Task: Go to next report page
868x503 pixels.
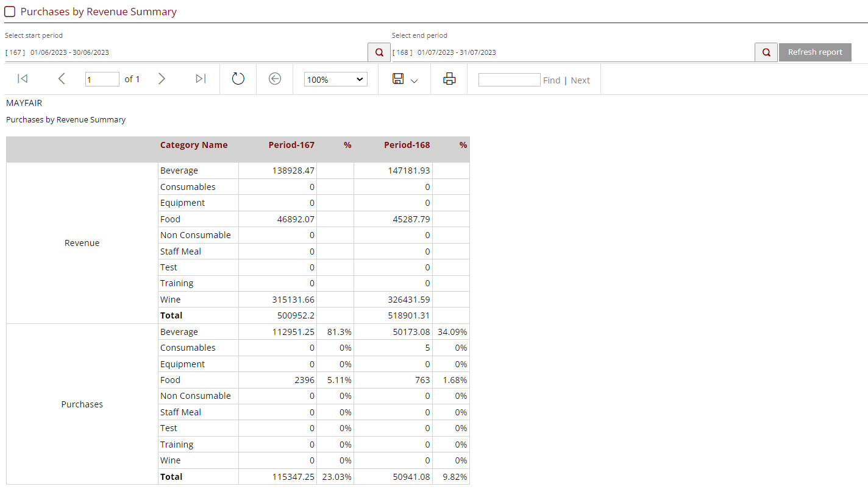Action: 162,79
